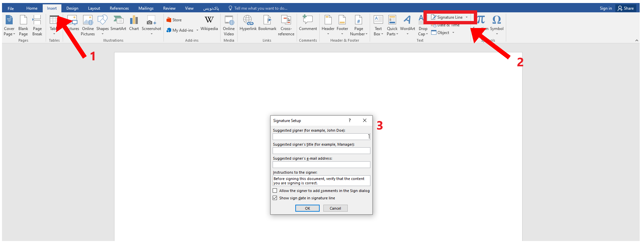This screenshot has width=644, height=245.
Task: Click the Tell me what you want box
Action: coord(258,8)
